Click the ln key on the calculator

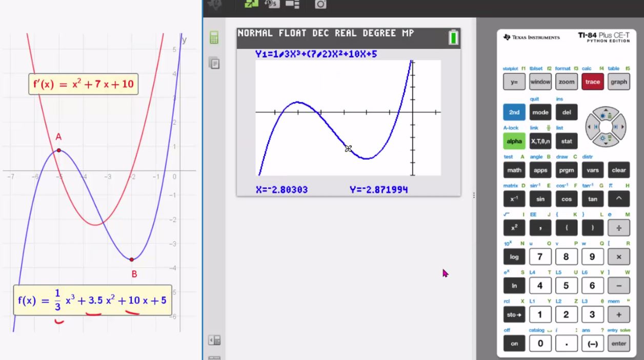[x=514, y=286]
